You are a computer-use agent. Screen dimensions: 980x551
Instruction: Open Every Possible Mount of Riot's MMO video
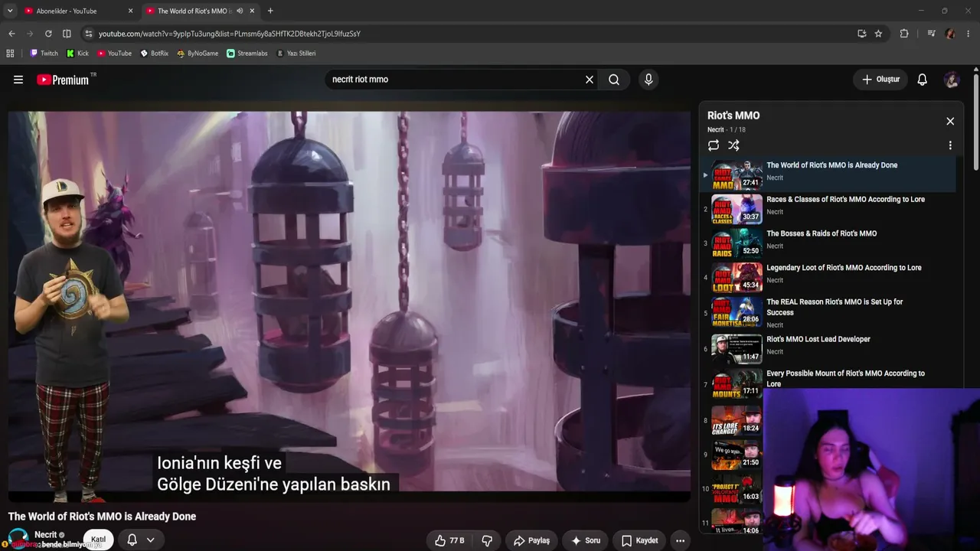[x=830, y=383]
